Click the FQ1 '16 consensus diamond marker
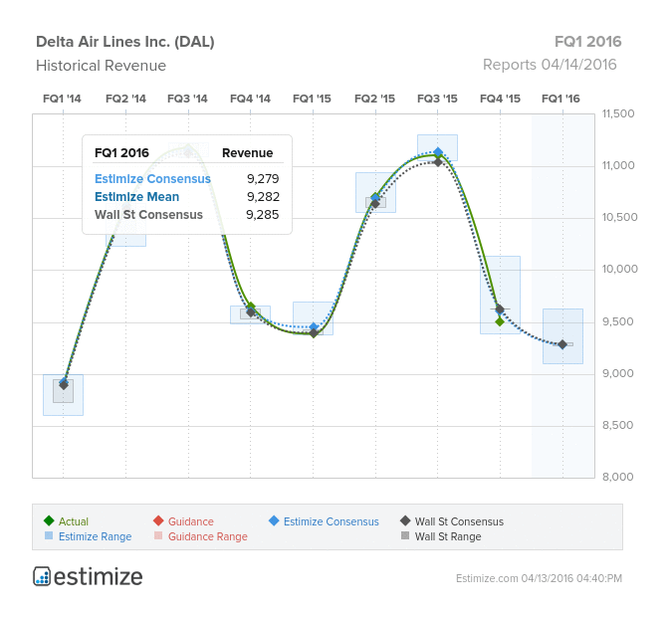672x617 pixels. click(x=562, y=344)
